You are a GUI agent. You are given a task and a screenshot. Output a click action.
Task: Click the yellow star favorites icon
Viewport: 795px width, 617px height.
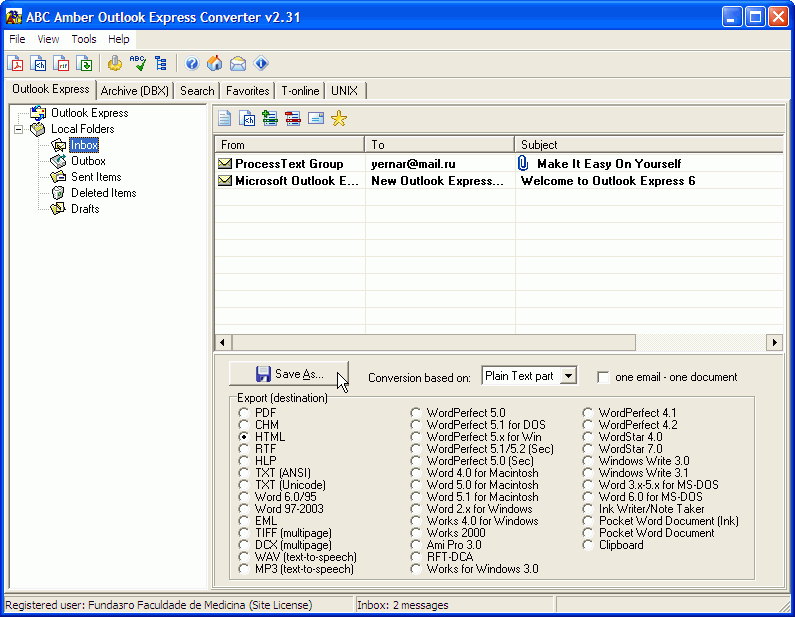click(339, 119)
